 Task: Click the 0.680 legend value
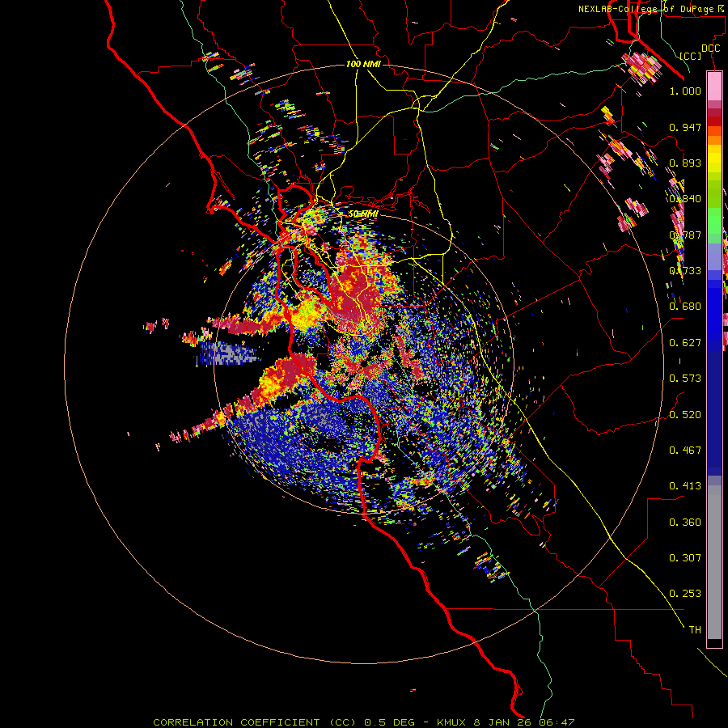tap(685, 307)
